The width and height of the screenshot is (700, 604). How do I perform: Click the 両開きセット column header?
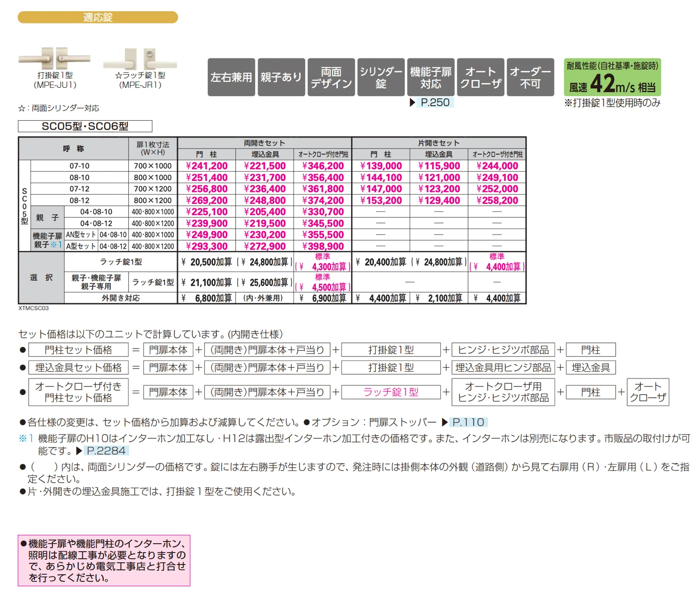pyautogui.click(x=264, y=143)
